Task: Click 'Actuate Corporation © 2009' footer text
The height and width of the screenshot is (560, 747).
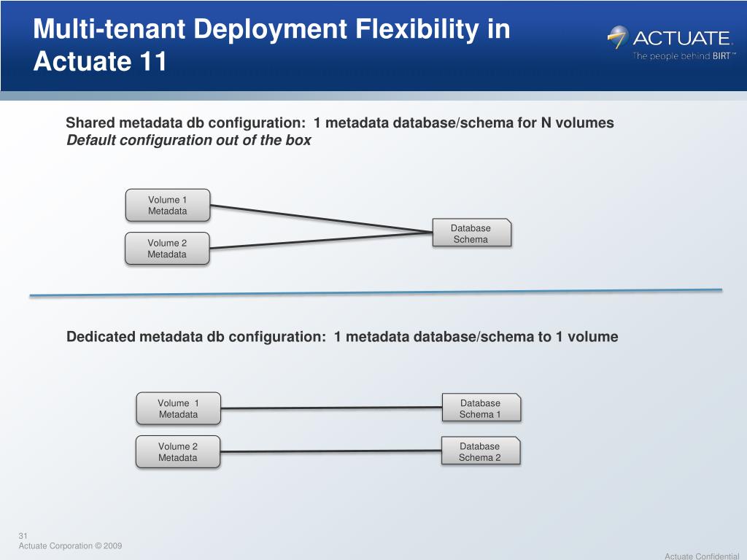Action: [70, 545]
